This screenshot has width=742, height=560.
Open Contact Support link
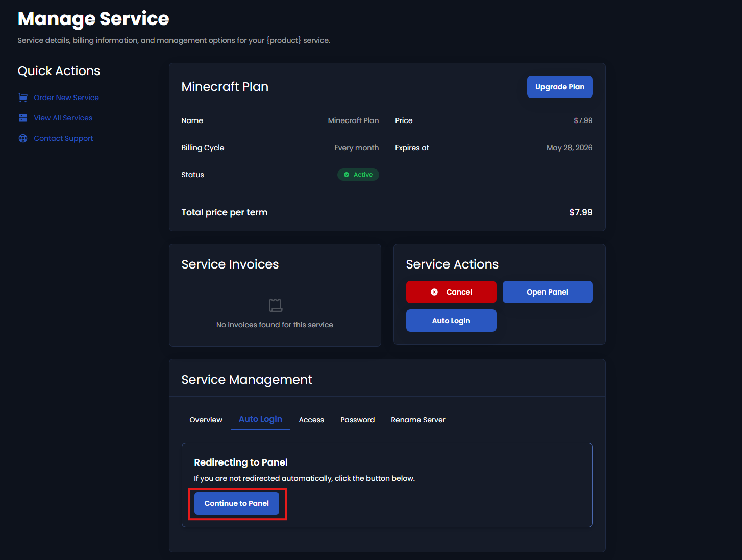[63, 138]
